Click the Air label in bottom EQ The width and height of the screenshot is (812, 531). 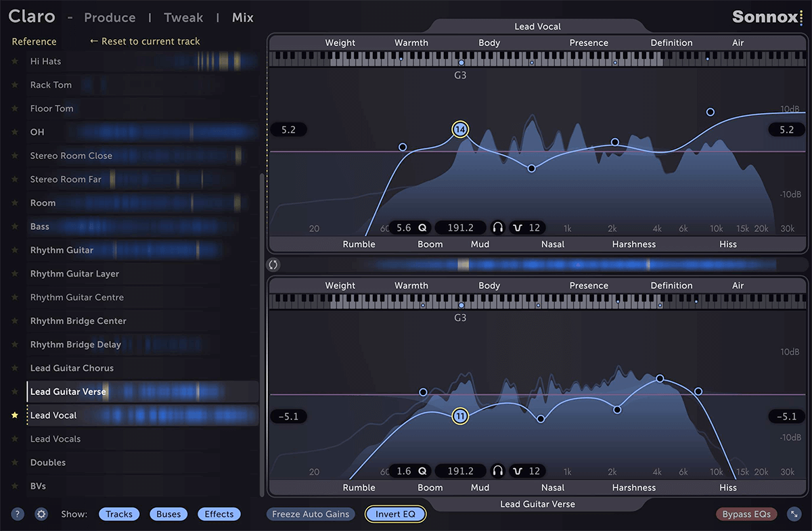[x=738, y=285]
